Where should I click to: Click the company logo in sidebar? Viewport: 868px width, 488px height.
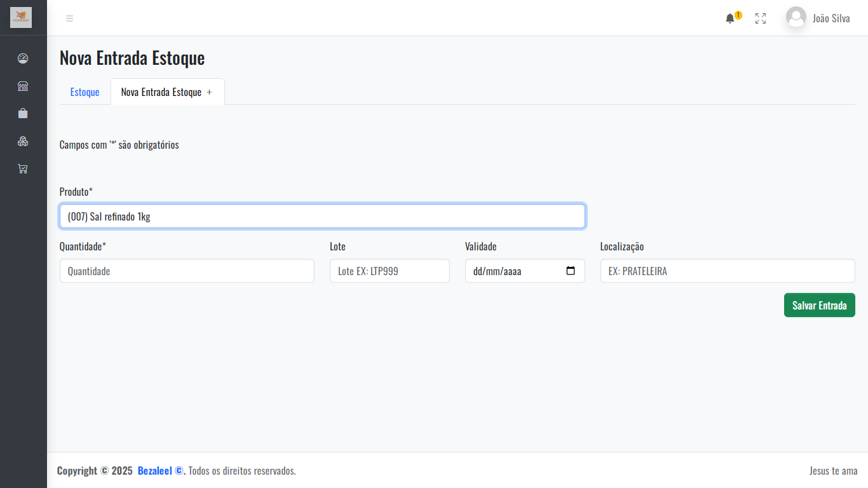pyautogui.click(x=21, y=17)
